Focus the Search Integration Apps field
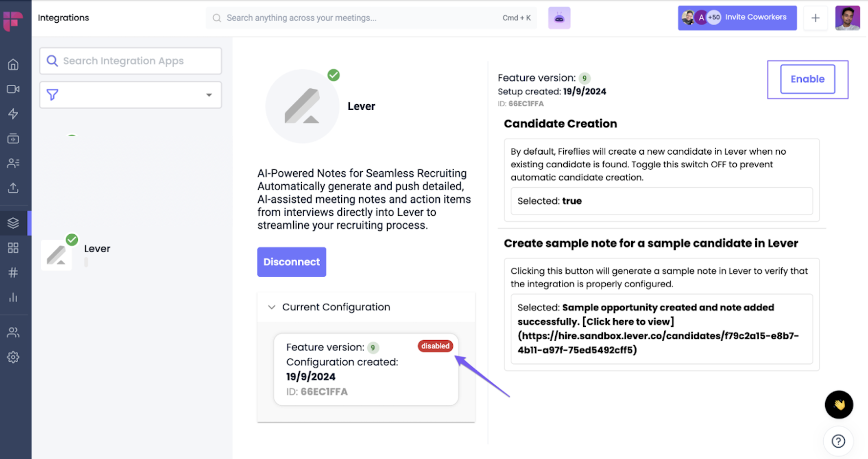868x459 pixels. click(131, 61)
